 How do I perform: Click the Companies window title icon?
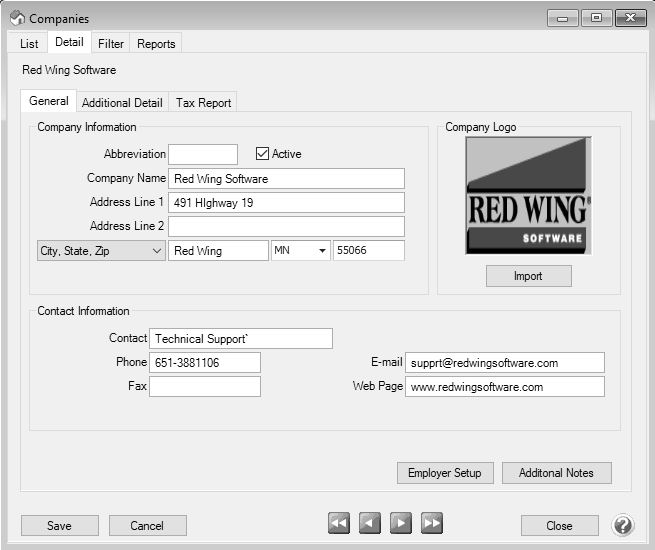(17, 18)
